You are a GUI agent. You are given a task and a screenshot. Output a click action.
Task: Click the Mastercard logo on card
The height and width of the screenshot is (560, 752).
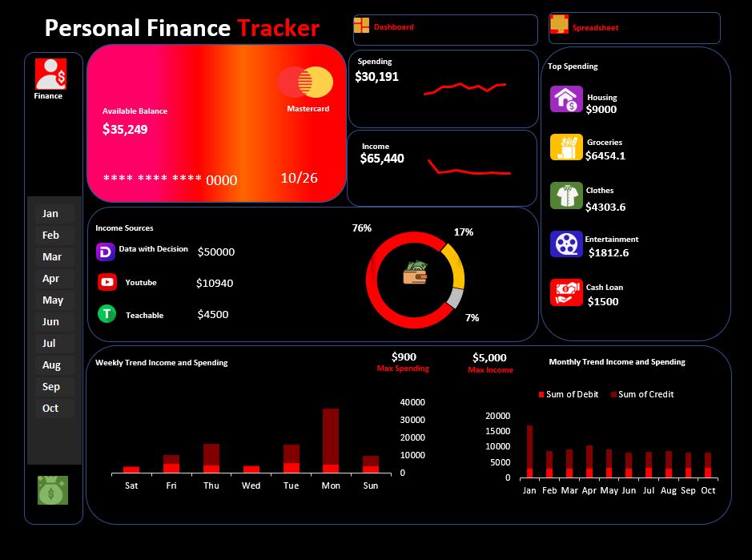coord(305,82)
